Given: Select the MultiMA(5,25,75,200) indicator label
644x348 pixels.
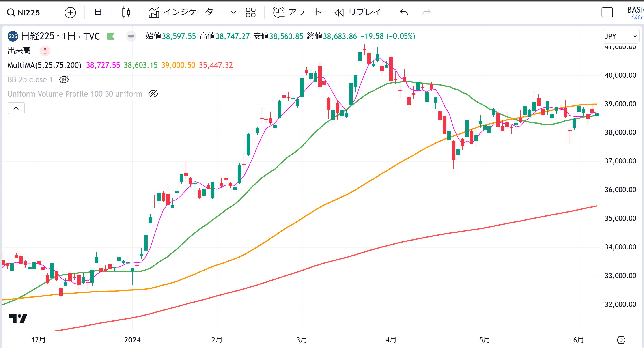Looking at the screenshot, I should (x=45, y=65).
